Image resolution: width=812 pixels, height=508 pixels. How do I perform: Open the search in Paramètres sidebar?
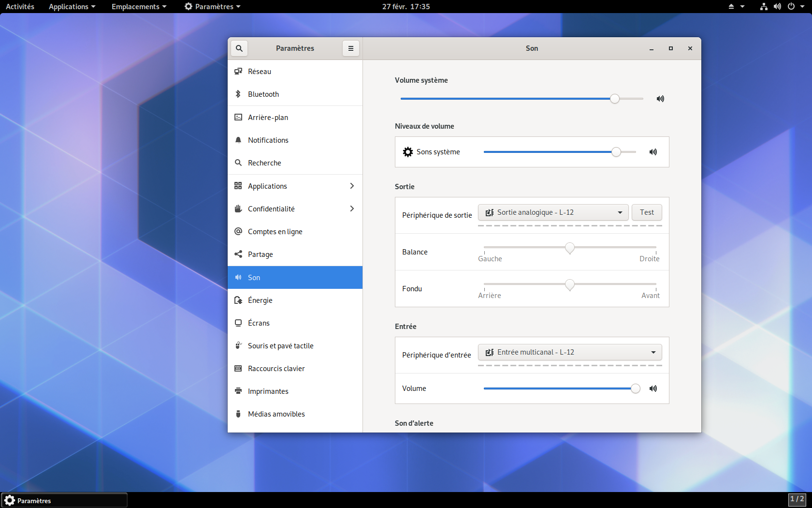pos(239,48)
